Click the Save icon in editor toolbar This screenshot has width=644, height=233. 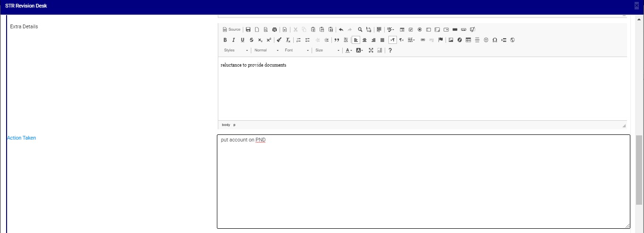click(x=248, y=29)
